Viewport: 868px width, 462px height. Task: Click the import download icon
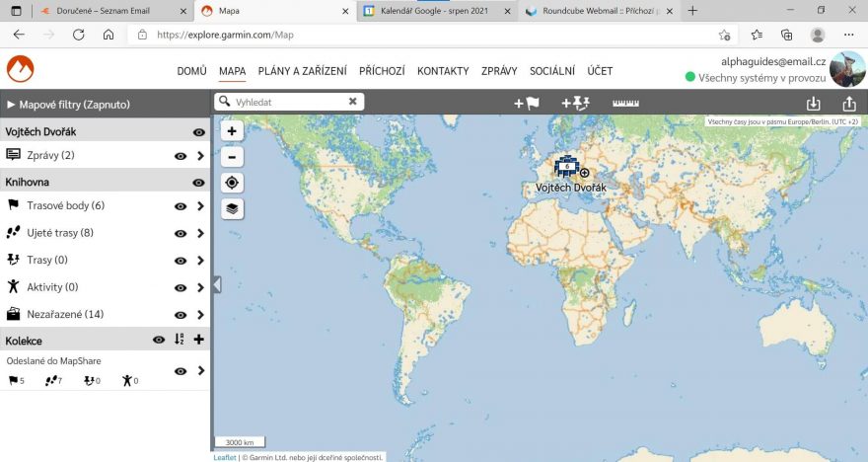(x=813, y=104)
